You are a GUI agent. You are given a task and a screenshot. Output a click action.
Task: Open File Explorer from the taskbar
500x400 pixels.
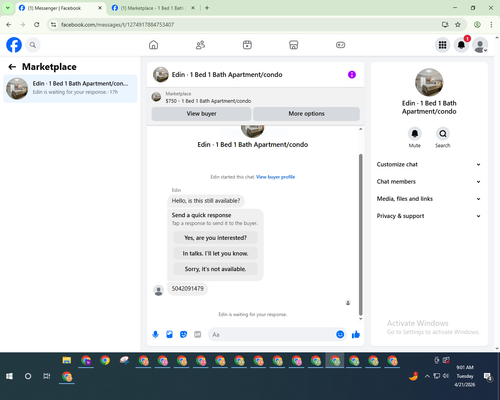pos(67,360)
